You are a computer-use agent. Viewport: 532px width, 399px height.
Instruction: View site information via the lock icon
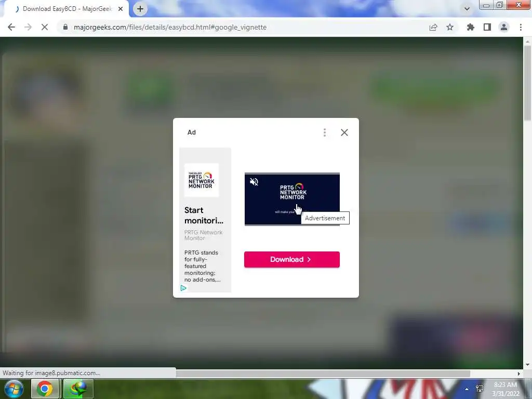click(x=65, y=27)
